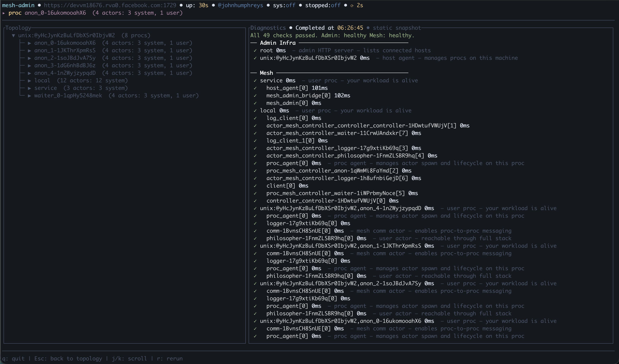The width and height of the screenshot is (619, 364).
Task: Click checkmark beside mesh_admin_bridge[0] entry
Action: (255, 96)
